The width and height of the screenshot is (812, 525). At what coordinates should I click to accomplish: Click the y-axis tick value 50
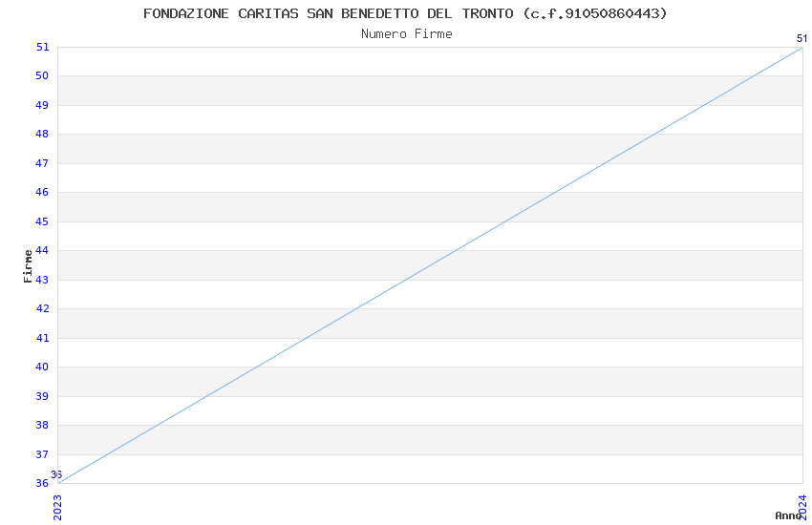[42, 75]
